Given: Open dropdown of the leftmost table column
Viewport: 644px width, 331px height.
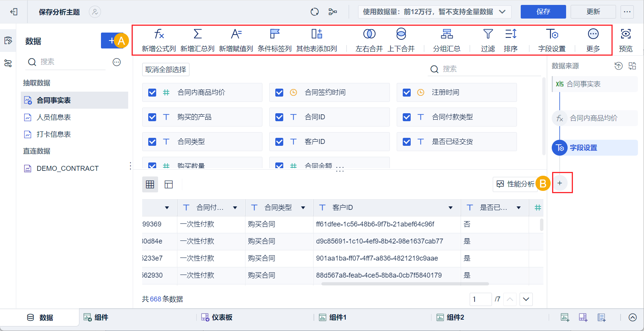Looking at the screenshot, I should tap(167, 208).
